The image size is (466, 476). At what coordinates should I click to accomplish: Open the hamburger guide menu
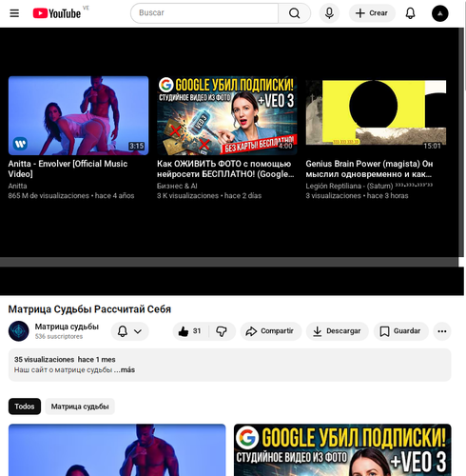tap(14, 13)
